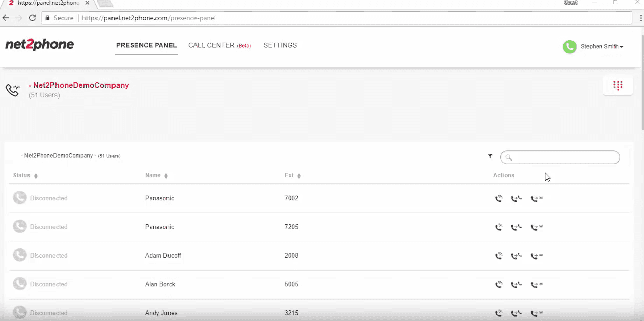Select the Presence Panel tab

click(x=146, y=46)
